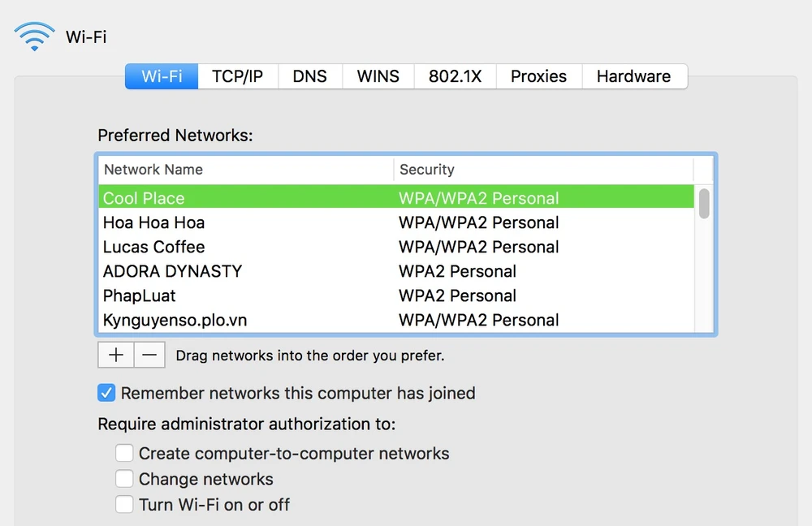This screenshot has height=526, width=812.
Task: Switch to the TCP/IP tab
Action: click(x=237, y=76)
